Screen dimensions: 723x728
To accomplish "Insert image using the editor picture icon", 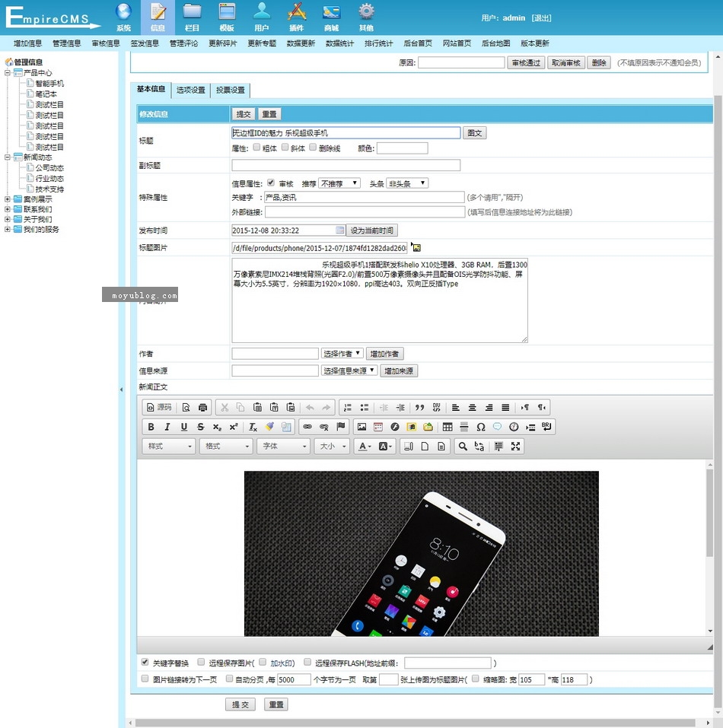I will [x=361, y=427].
